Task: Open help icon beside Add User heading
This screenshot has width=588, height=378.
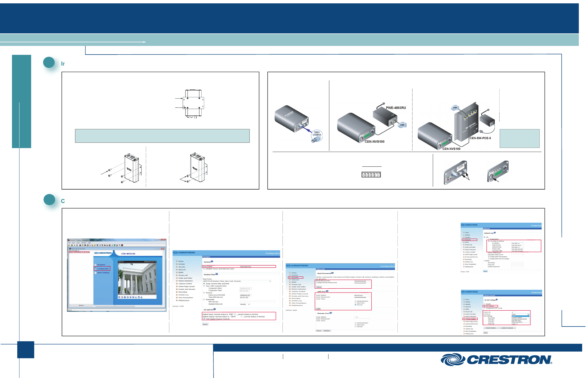Action: [x=327, y=291]
